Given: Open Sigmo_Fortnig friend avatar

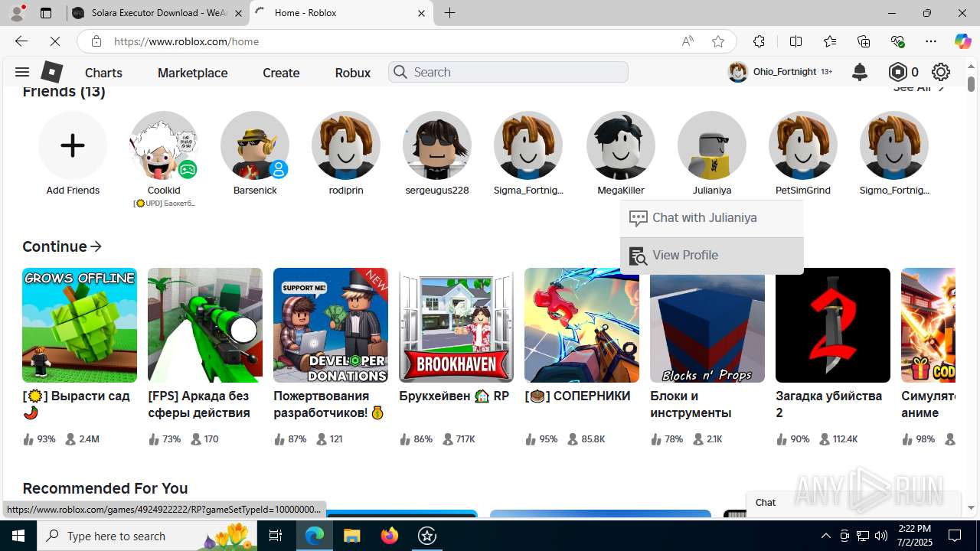Looking at the screenshot, I should [x=894, y=145].
